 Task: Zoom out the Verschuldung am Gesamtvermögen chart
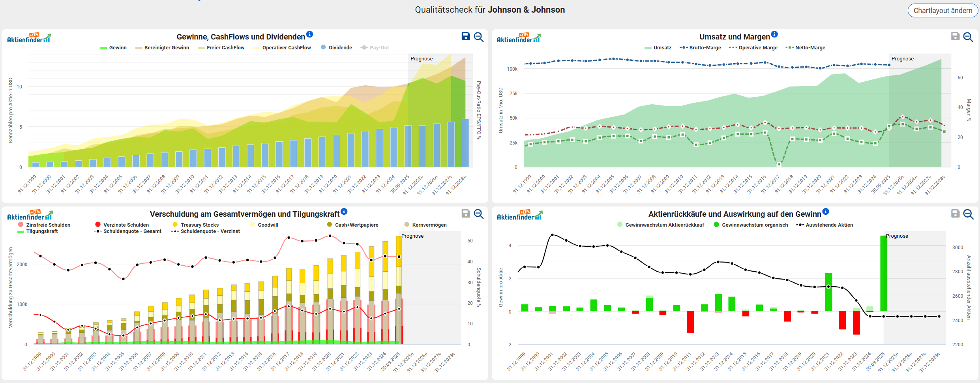tap(479, 214)
